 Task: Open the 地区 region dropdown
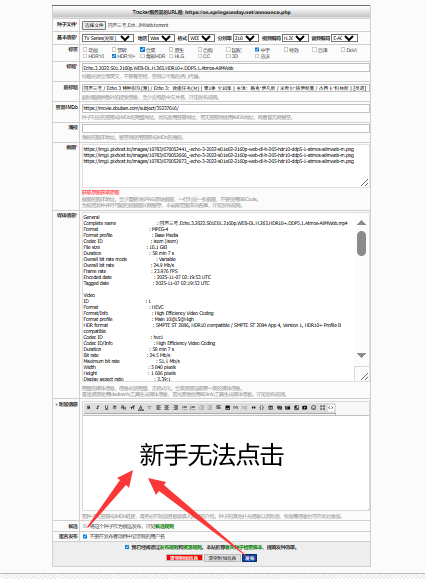pos(161,38)
